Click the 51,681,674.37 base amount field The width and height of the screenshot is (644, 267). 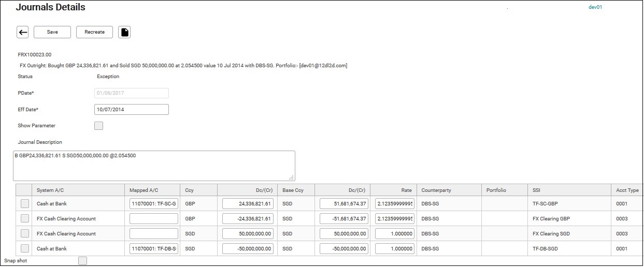pyautogui.click(x=344, y=204)
